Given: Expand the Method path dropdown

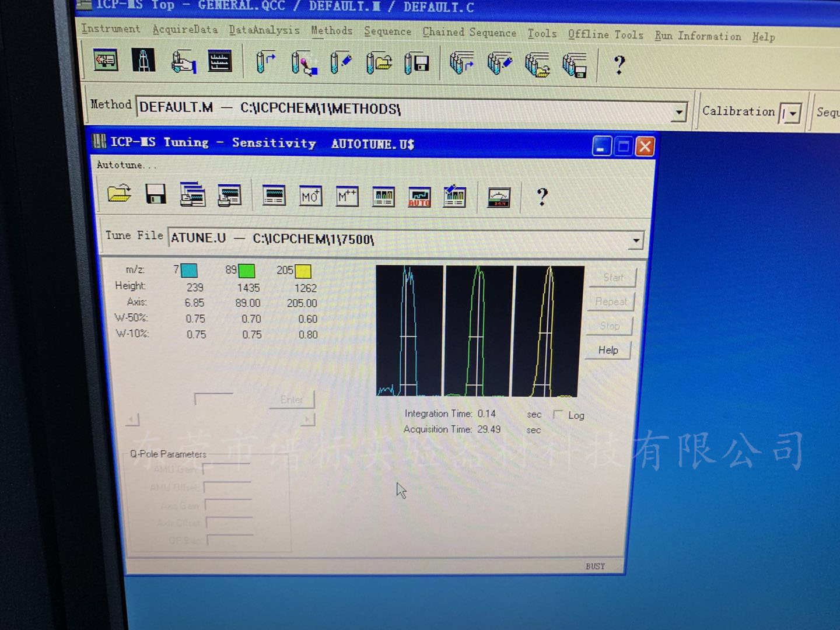Looking at the screenshot, I should click(x=678, y=111).
